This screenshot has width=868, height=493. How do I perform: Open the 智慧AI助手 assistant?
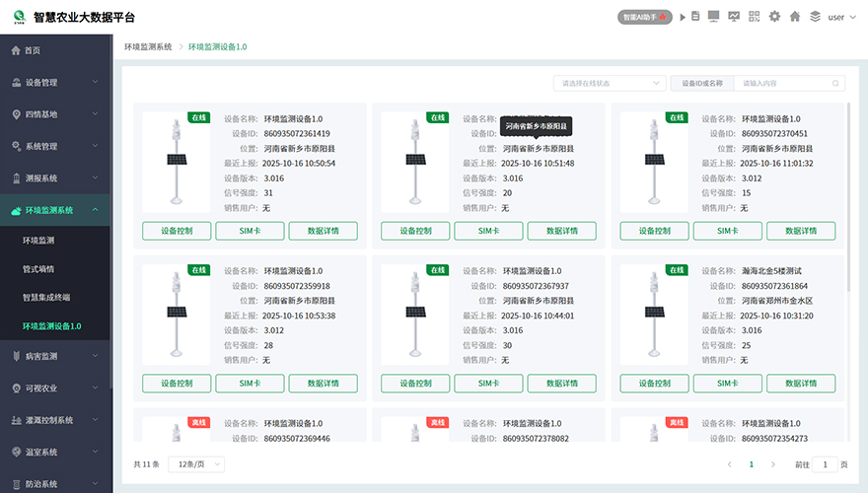(644, 17)
